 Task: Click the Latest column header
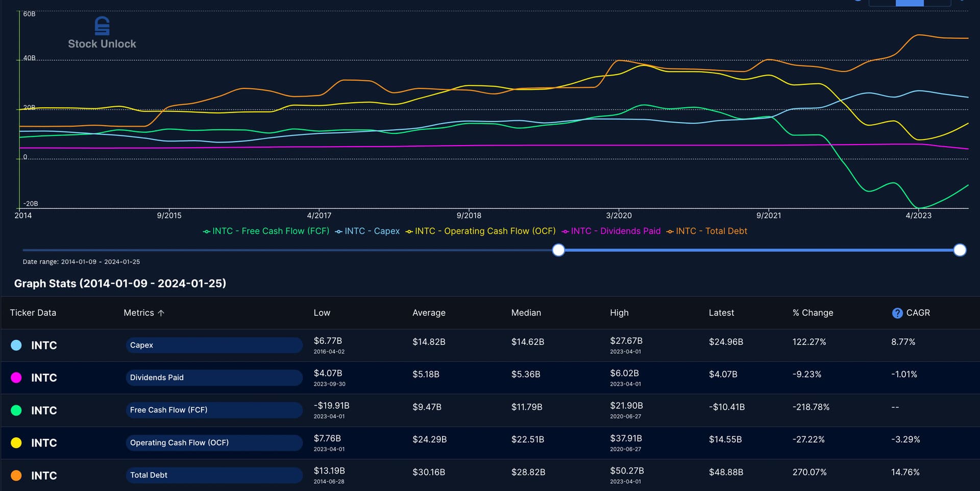click(721, 313)
